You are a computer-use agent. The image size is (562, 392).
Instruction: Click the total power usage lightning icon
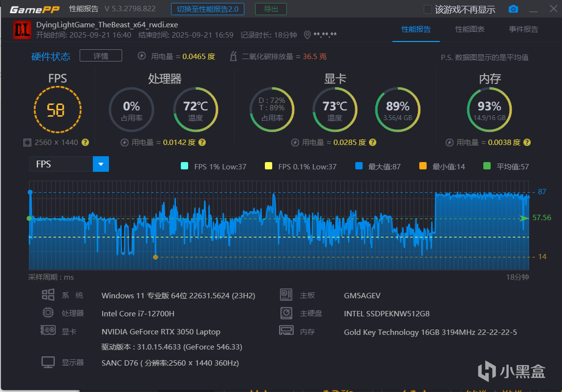tap(142, 56)
